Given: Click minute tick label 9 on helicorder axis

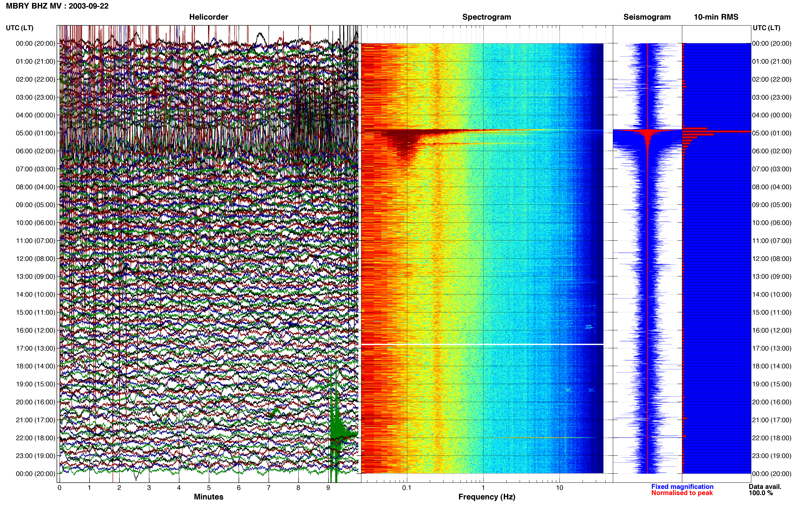Looking at the screenshot, I should point(328,488).
